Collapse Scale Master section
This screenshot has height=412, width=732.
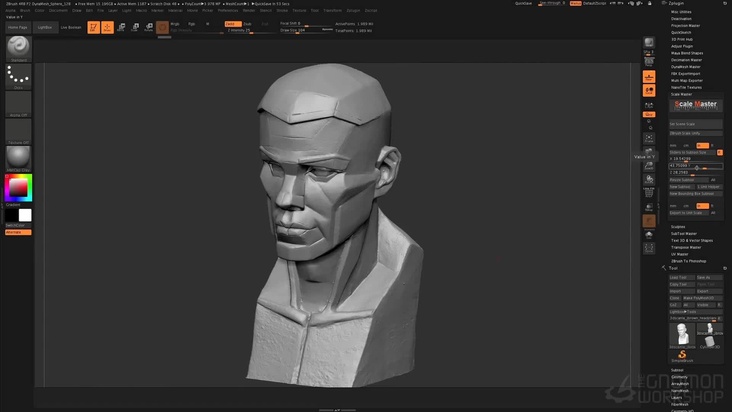pos(682,94)
